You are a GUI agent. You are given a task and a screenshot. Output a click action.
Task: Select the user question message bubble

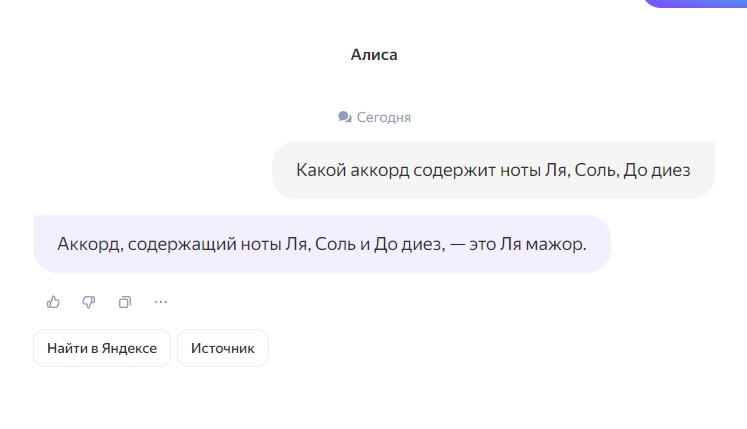(x=493, y=170)
